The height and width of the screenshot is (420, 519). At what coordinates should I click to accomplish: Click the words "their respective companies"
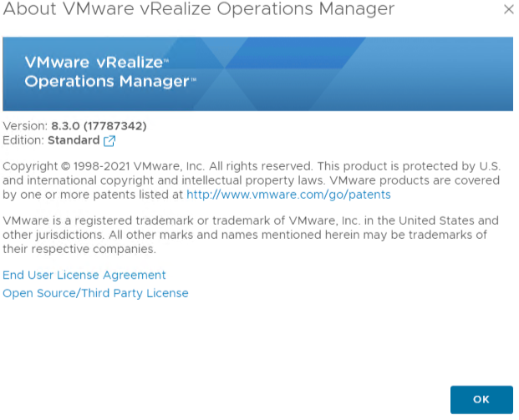click(79, 249)
